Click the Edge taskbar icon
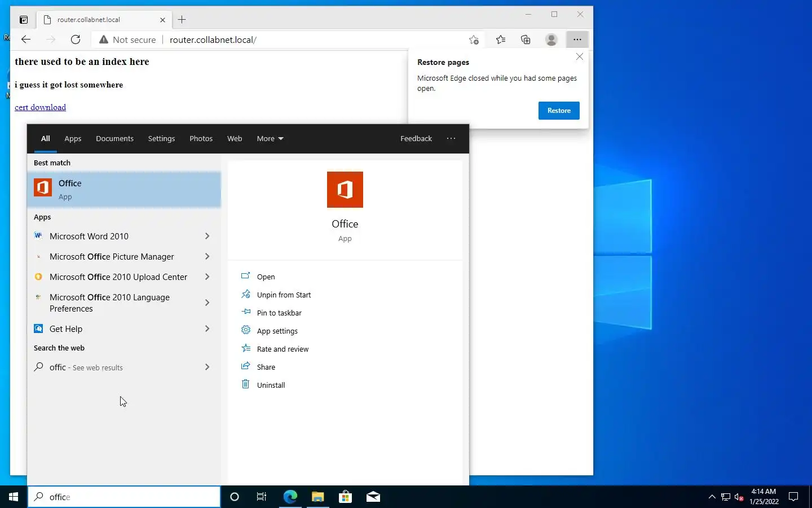 tap(290, 497)
